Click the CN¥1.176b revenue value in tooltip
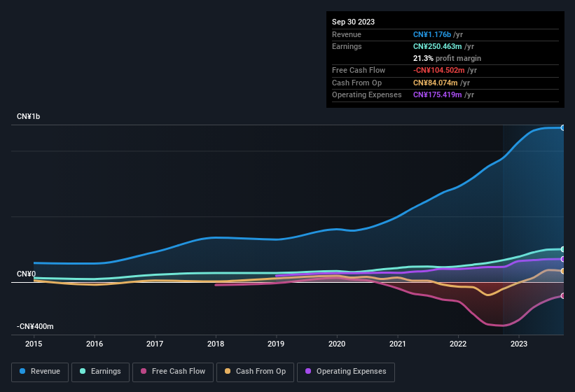 (x=432, y=34)
